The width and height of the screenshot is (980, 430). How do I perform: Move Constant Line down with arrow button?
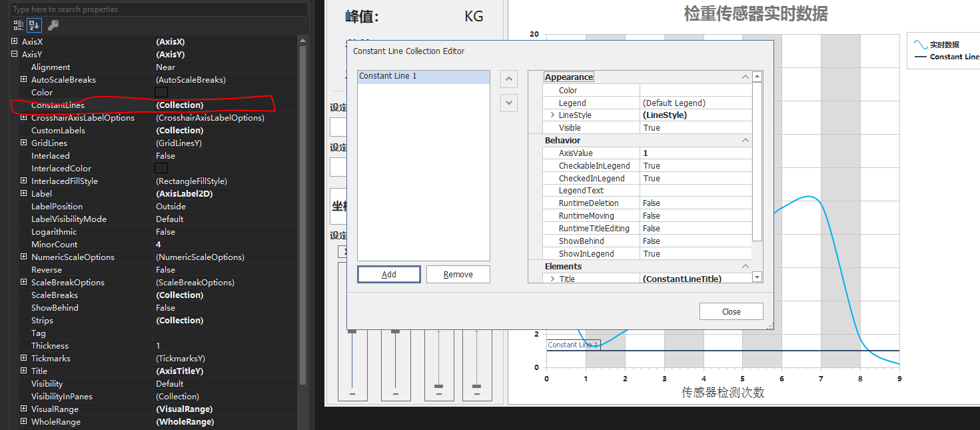click(508, 103)
